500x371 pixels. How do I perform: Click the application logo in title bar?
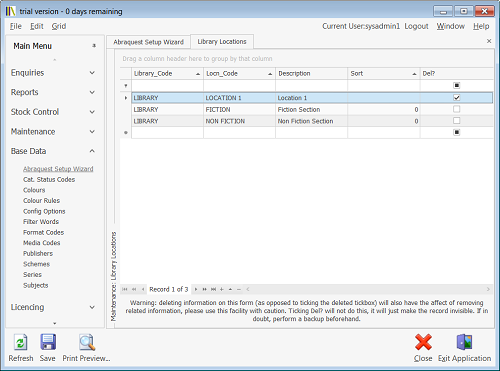coord(10,11)
